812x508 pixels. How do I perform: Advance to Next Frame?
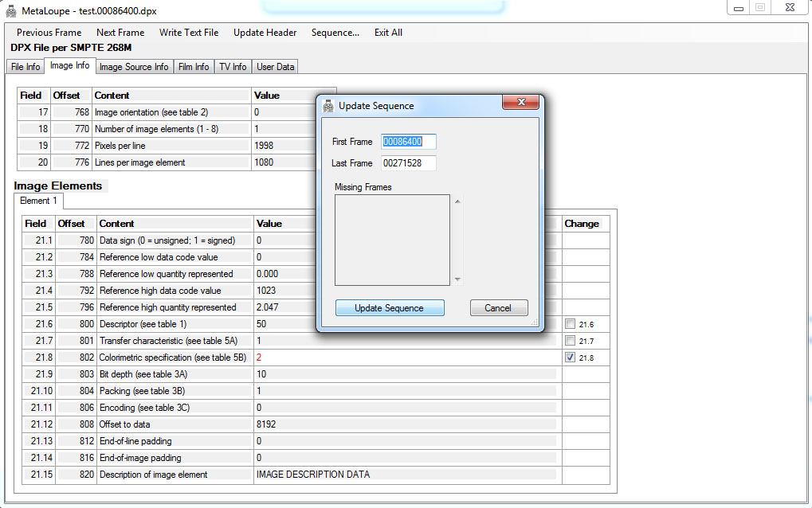click(120, 33)
